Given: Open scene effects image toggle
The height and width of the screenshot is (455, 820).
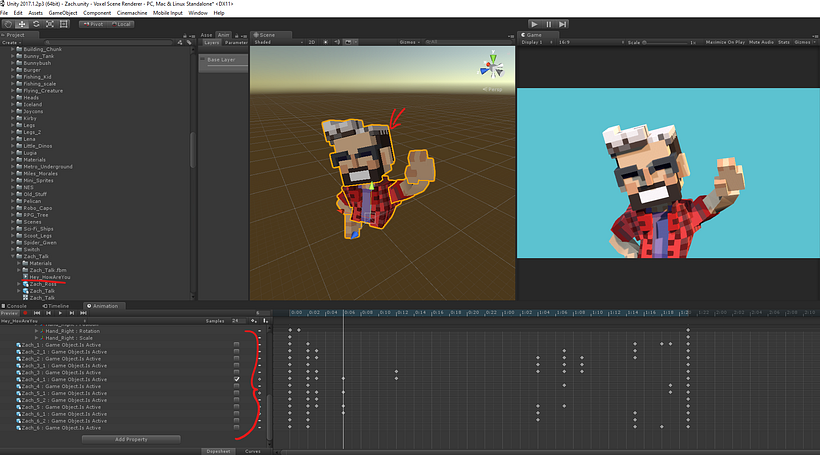Looking at the screenshot, I should pyautogui.click(x=348, y=42).
